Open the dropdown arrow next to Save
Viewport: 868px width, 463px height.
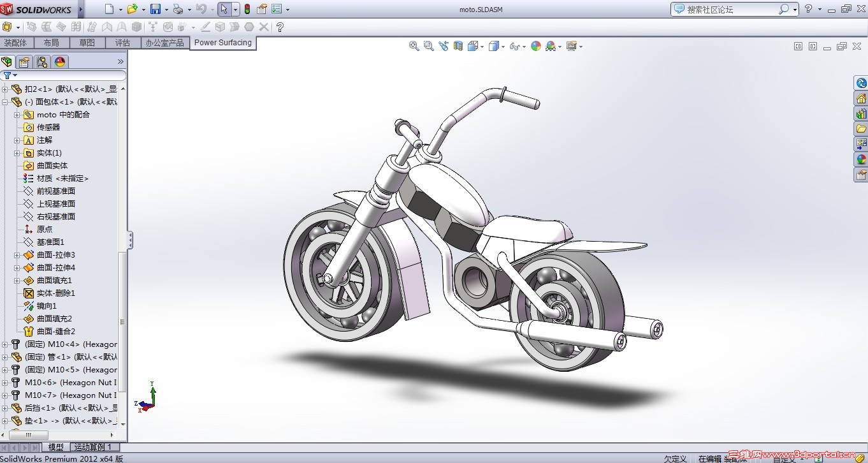click(166, 10)
